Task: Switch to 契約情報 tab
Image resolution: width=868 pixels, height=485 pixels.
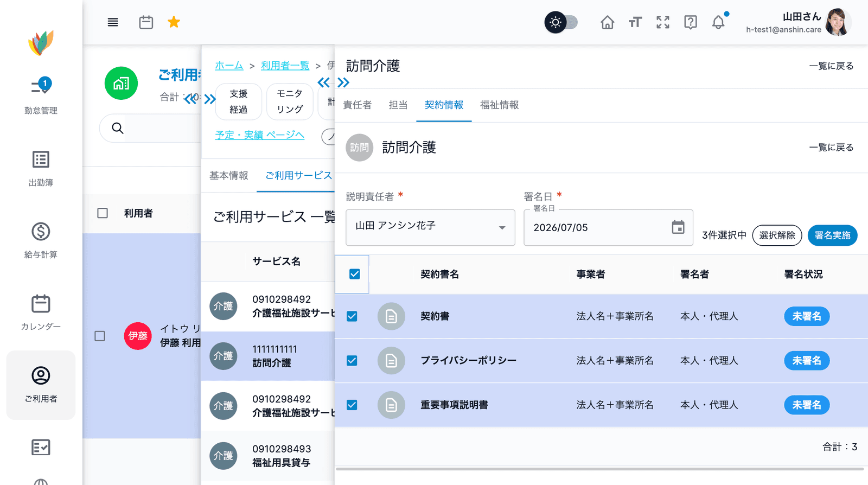Action: (x=444, y=105)
